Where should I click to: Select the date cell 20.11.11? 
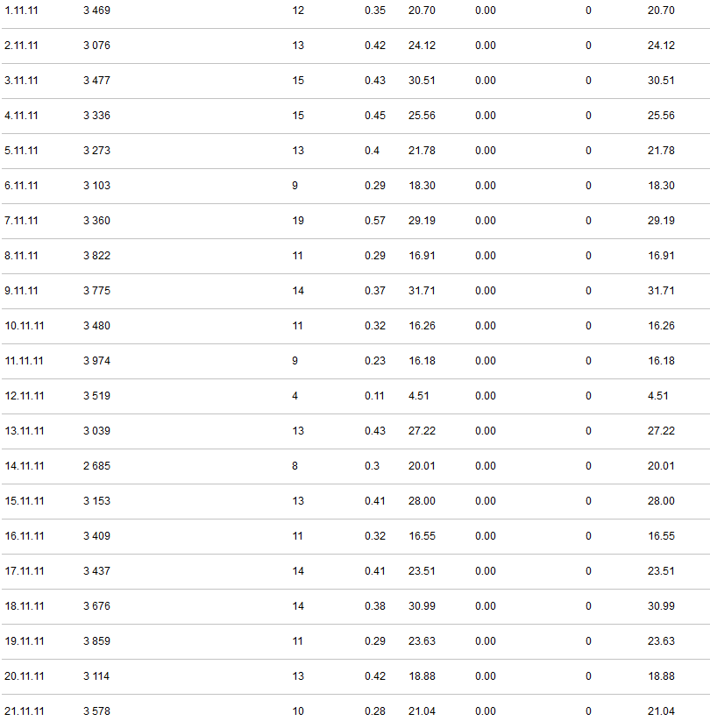coord(24,676)
